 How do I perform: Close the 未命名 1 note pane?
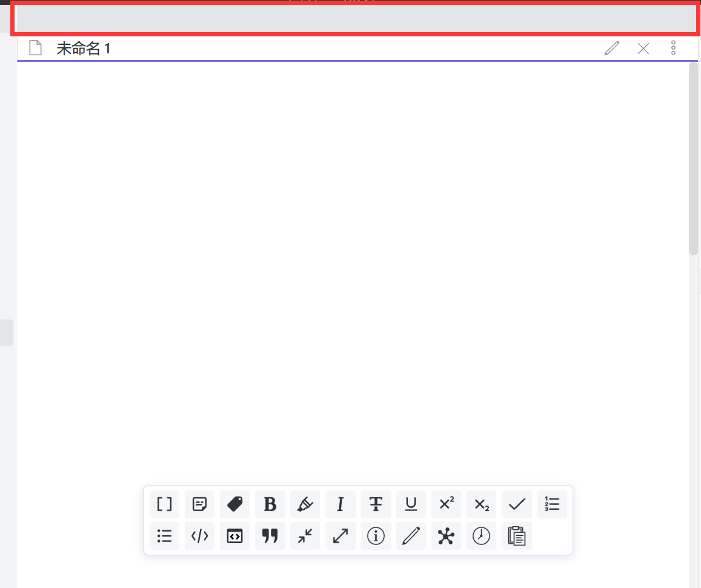[x=643, y=48]
